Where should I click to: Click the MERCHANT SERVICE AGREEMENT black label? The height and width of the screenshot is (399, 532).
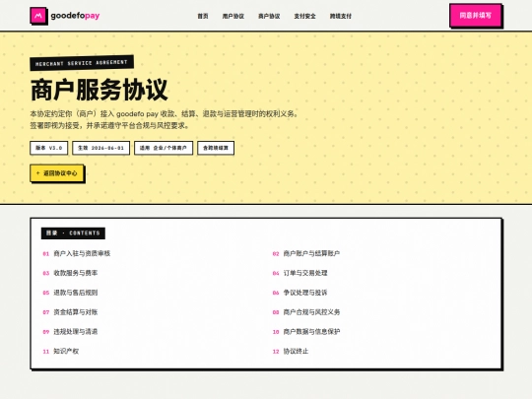(x=82, y=63)
